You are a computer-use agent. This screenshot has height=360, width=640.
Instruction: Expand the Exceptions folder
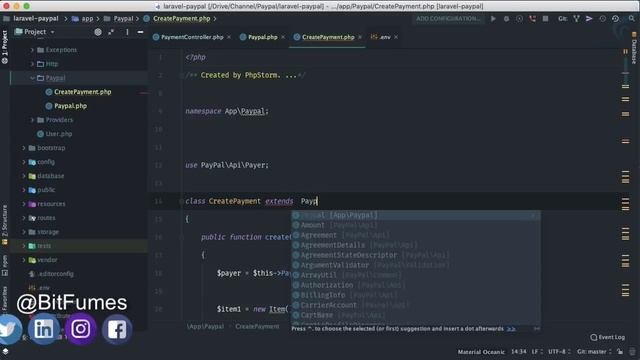click(x=32, y=50)
